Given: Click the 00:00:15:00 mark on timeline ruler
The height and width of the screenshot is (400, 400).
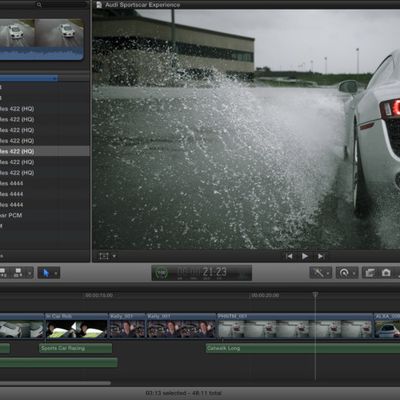Looking at the screenshot, I should (x=99, y=295).
